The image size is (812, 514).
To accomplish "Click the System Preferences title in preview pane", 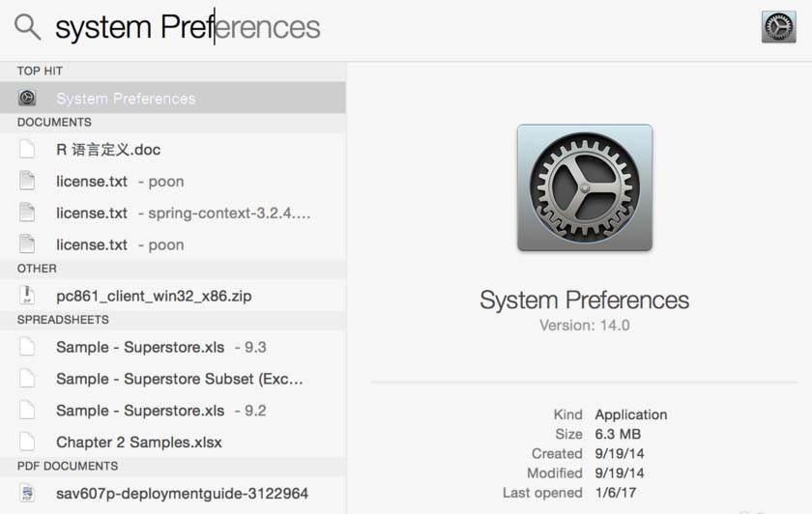I will pyautogui.click(x=584, y=300).
